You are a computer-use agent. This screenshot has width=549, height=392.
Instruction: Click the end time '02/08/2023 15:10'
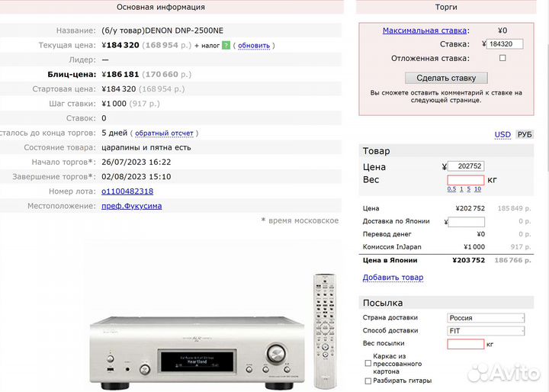136,177
